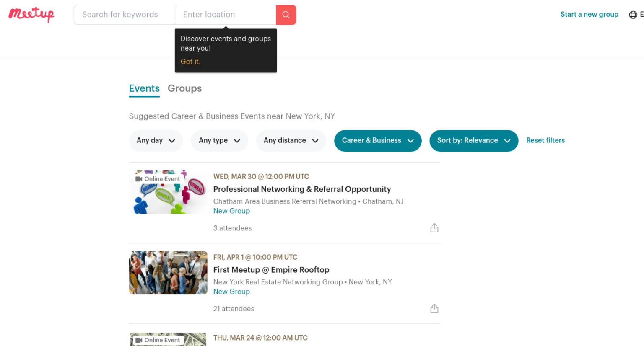Dismiss the tooltip with Got it.
The width and height of the screenshot is (644, 346).
click(x=190, y=62)
